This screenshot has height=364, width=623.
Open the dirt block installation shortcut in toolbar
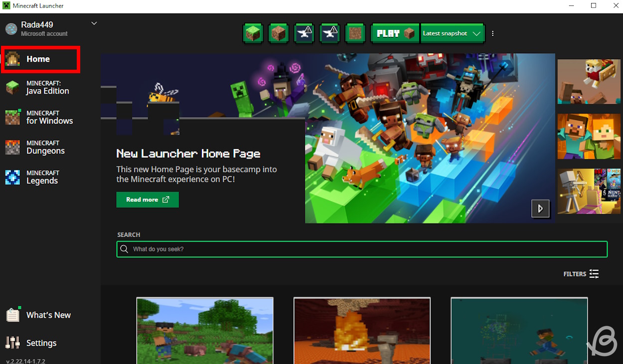click(279, 33)
